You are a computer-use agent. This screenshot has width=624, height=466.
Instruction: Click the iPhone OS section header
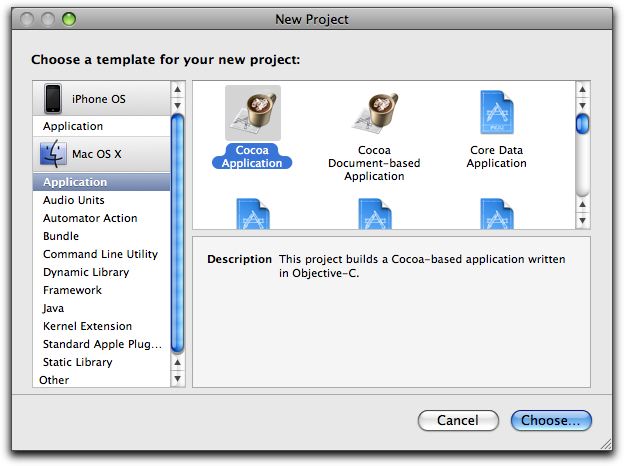pos(102,99)
